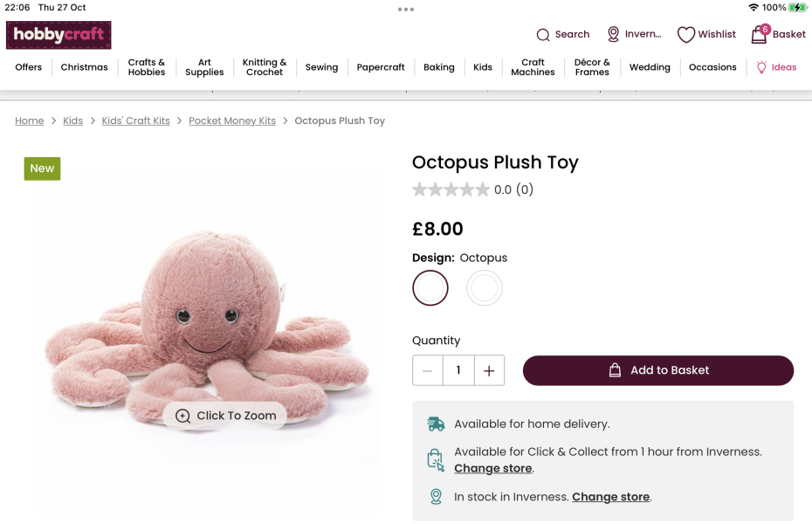812x524 pixels.
Task: Add Octopus Plush Toy to basket
Action: click(x=658, y=370)
